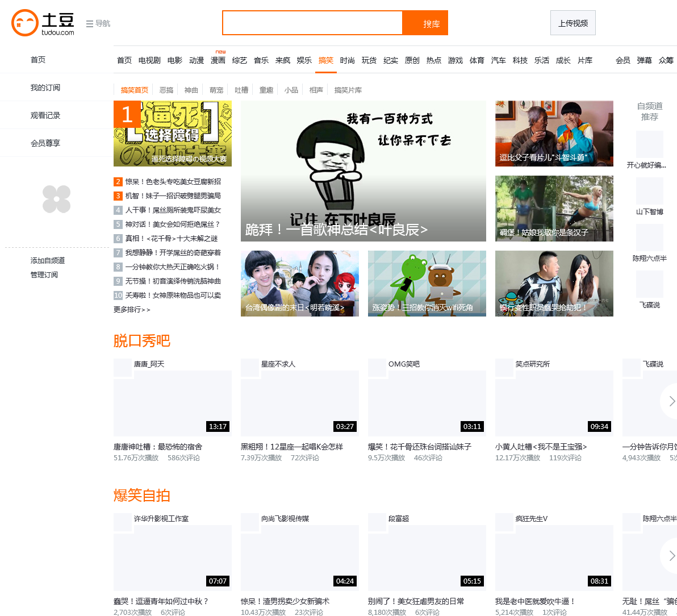Select the 萌宠 sub-category
This screenshot has height=616, width=677.
[216, 90]
